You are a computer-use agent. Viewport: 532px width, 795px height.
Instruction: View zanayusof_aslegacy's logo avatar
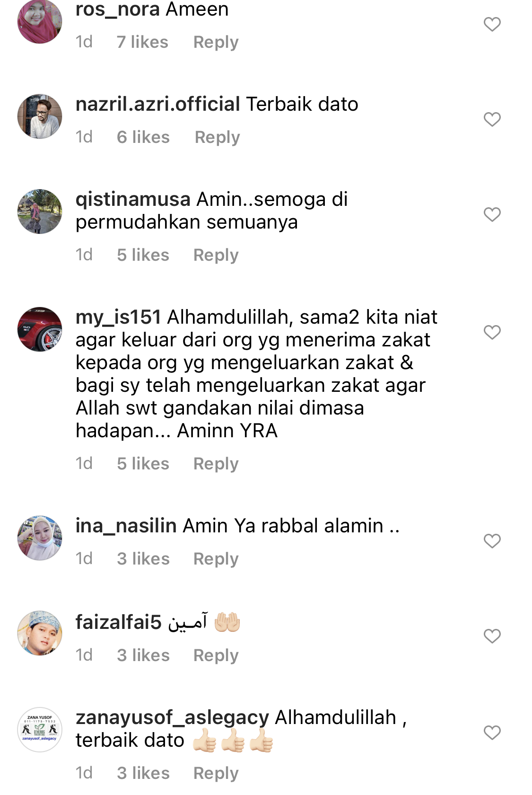pyautogui.click(x=40, y=730)
